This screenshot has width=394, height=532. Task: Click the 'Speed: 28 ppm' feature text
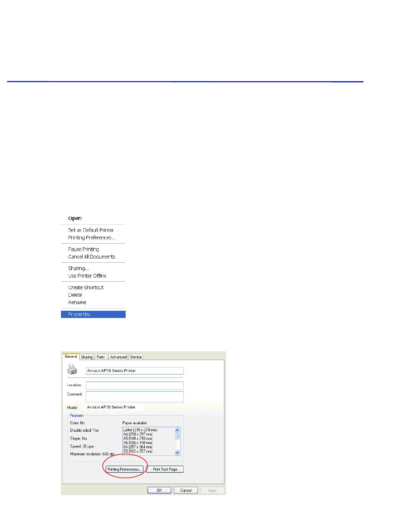coord(81,447)
